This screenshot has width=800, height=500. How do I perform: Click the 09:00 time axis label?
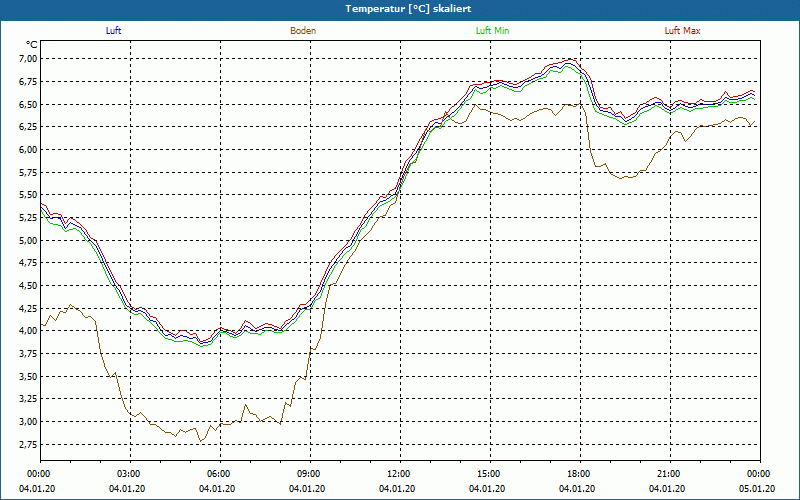tap(307, 474)
